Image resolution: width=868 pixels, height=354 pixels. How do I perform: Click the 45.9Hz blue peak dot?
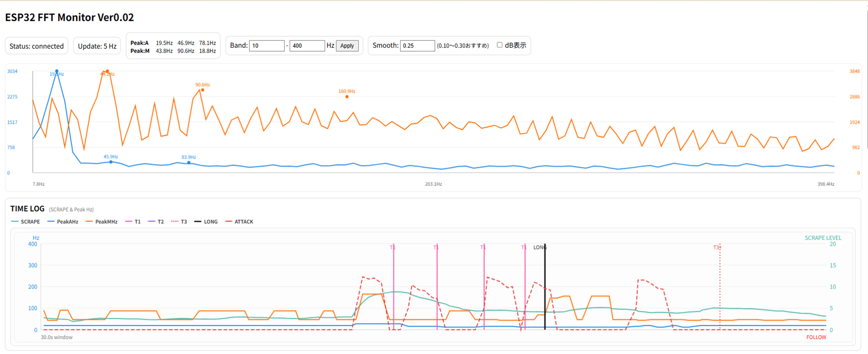coord(111,162)
